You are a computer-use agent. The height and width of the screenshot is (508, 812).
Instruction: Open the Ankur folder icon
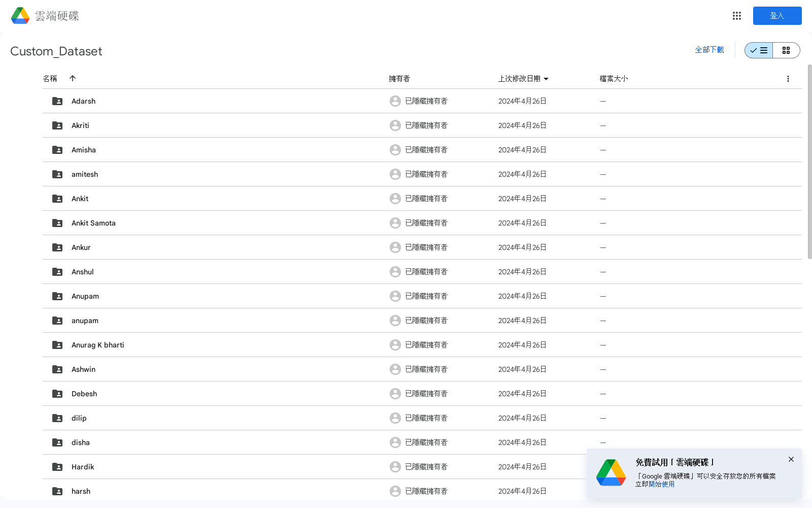point(57,247)
